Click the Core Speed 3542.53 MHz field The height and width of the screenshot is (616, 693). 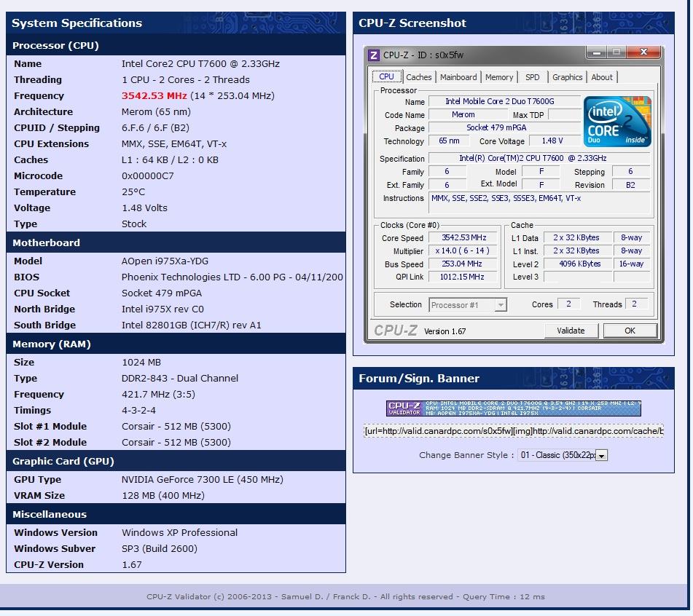click(463, 237)
